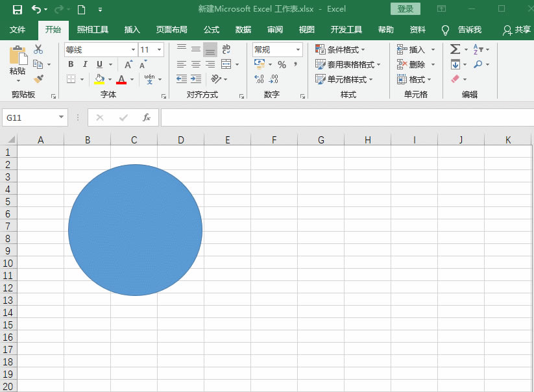Open the font name dropdown showing 等线
The height and width of the screenshot is (392, 534).
coord(132,49)
